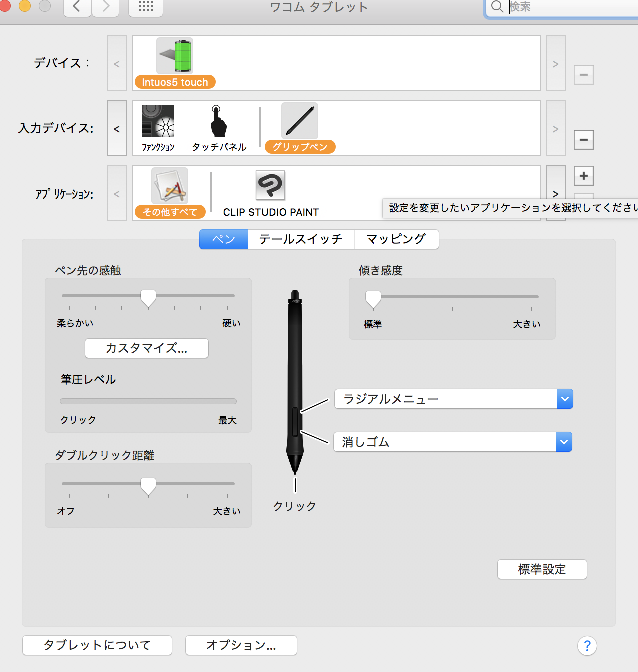Screen dimensions: 638x672
Task: Open the ラジアルメニュー upper button dropdown
Action: click(564, 399)
